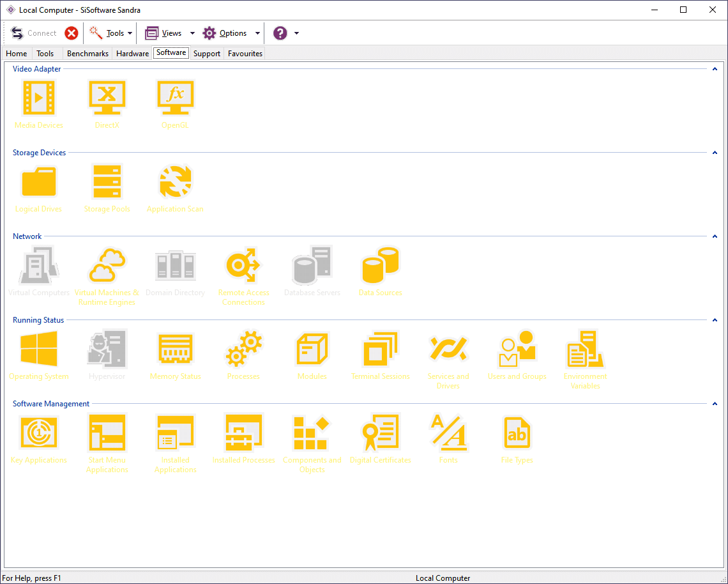Open the Modules box icon
The image size is (728, 584).
coord(312,348)
